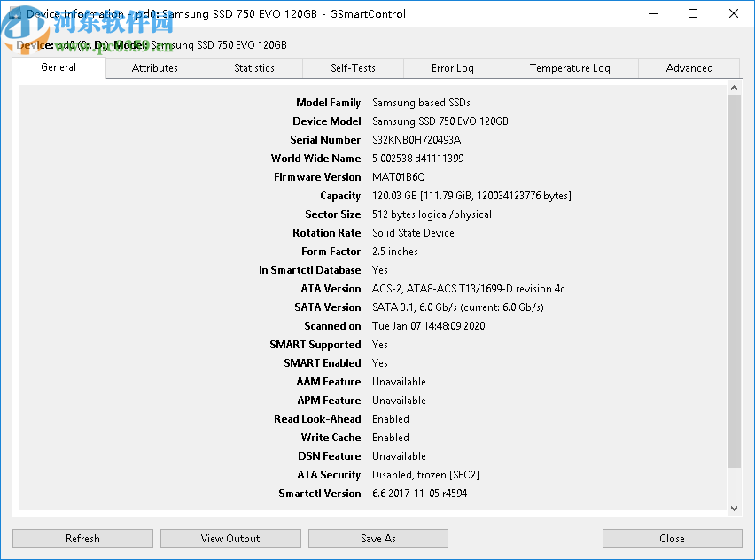Viewport: 755px width, 560px height.
Task: Click the 'ATA Security' label
Action: tap(329, 475)
